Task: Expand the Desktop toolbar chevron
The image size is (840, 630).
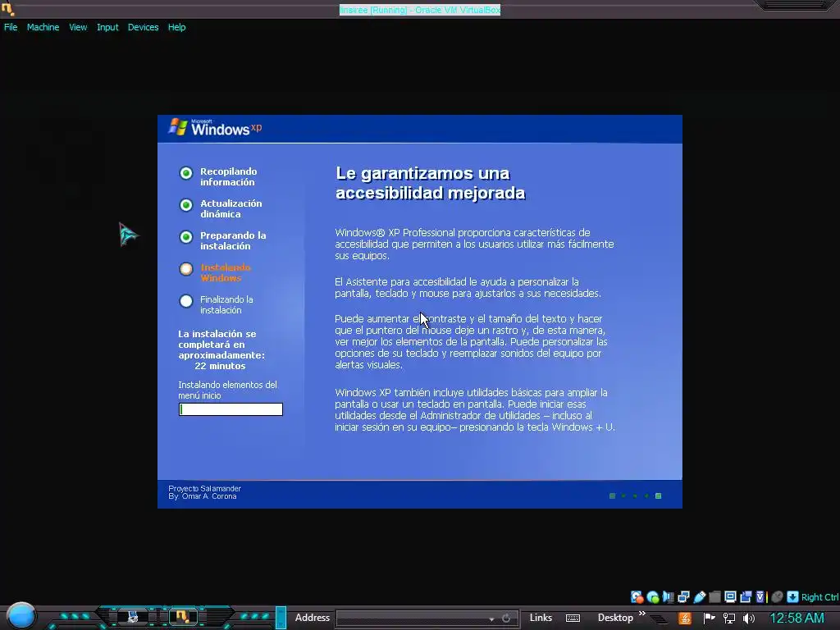Action: click(641, 613)
